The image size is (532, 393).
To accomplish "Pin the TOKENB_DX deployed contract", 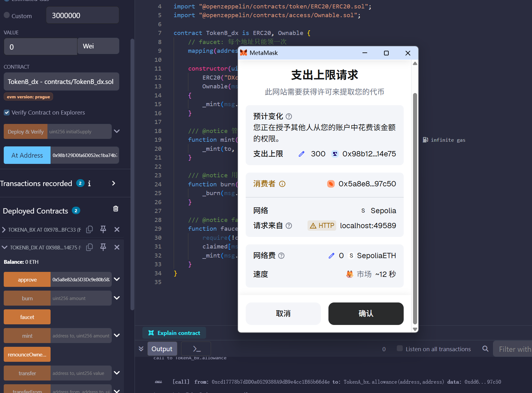I will tap(103, 247).
